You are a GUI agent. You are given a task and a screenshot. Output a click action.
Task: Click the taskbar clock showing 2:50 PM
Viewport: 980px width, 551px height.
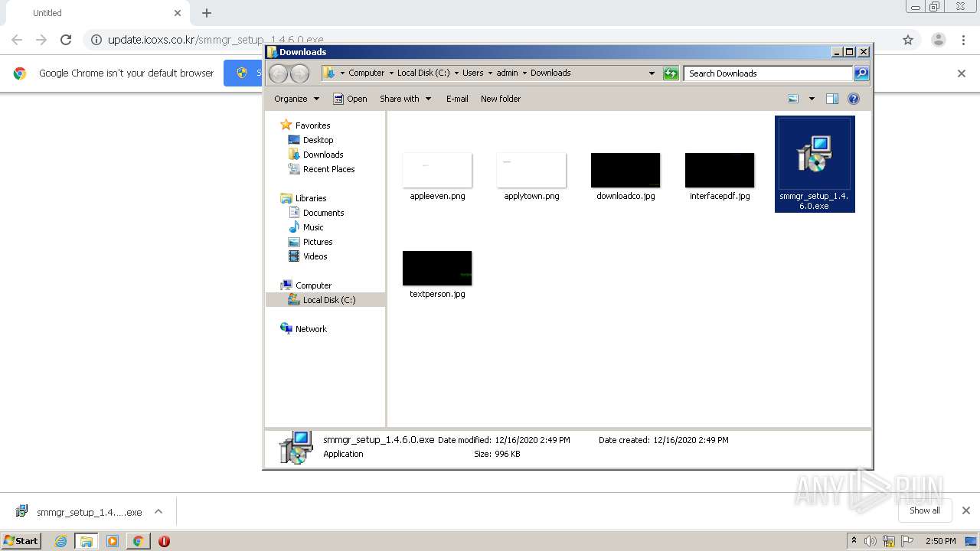pyautogui.click(x=940, y=541)
